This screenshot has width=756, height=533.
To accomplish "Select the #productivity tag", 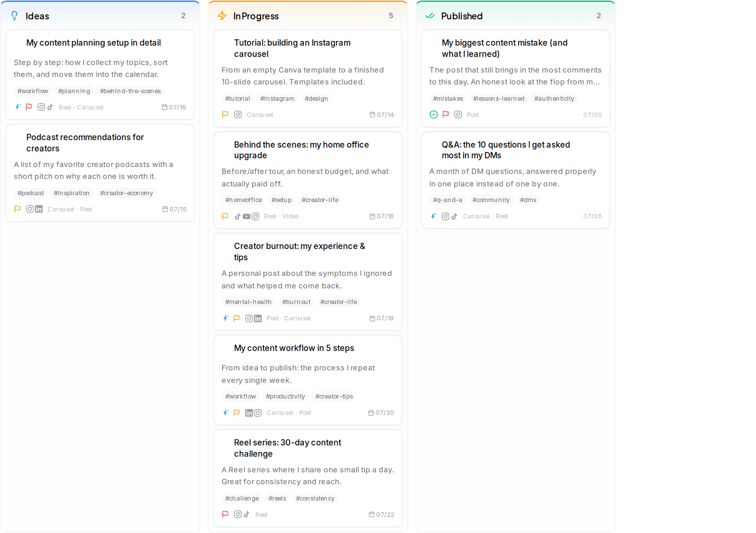I will pos(285,396).
